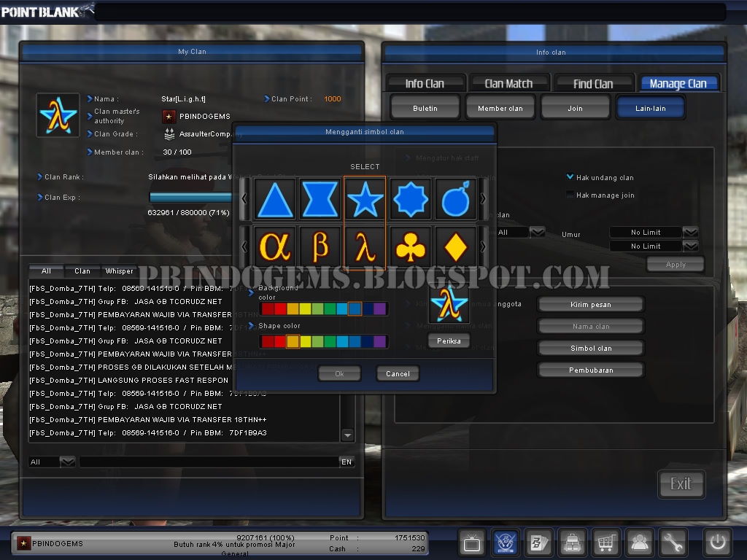Image resolution: width=747 pixels, height=560 pixels.
Task: Open the inventory backpack icon
Action: (572, 542)
